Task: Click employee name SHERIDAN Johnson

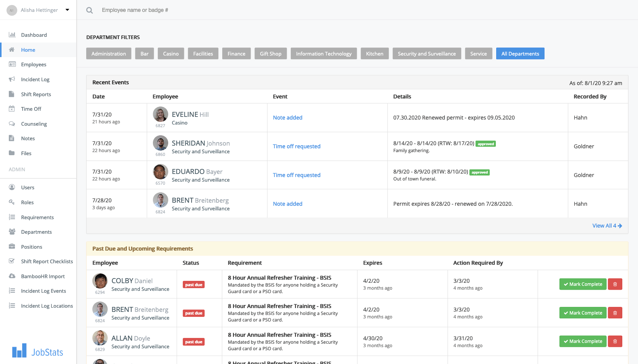Action: [201, 143]
